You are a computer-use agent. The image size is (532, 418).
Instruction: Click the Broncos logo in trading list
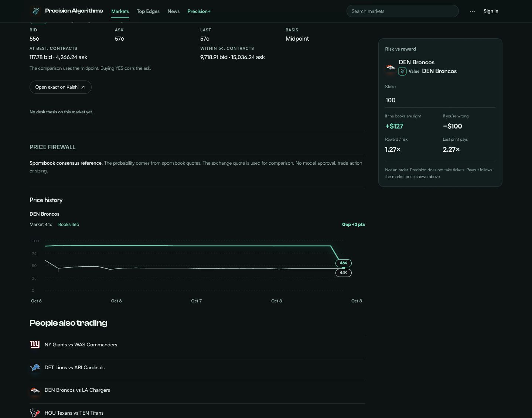pos(35,390)
